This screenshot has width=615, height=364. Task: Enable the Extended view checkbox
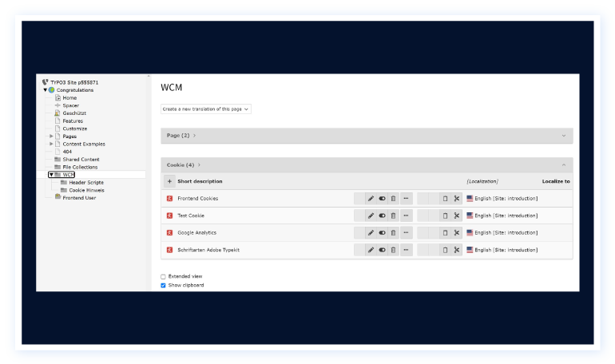click(x=163, y=277)
